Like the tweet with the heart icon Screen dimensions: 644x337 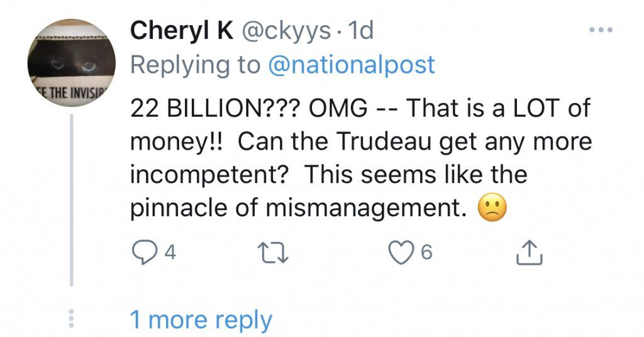[x=399, y=253]
